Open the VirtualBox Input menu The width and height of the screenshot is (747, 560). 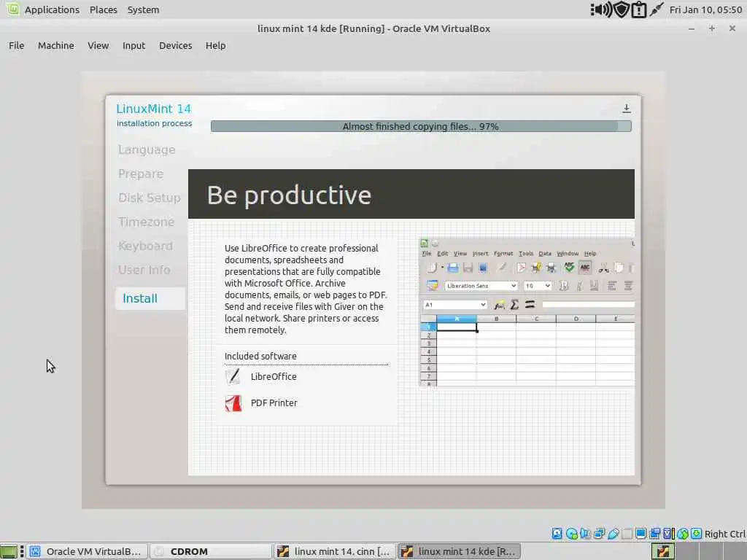[x=133, y=45]
